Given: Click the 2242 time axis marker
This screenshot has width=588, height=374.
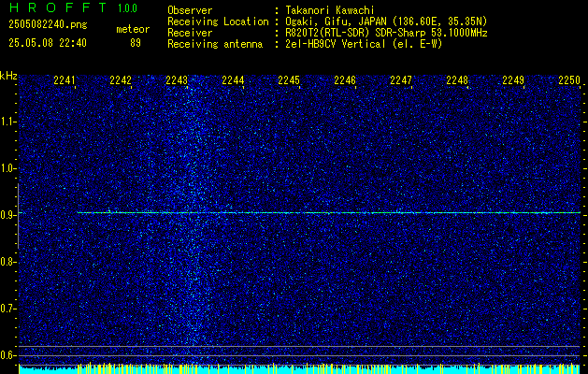Looking at the screenshot, I should tap(121, 80).
